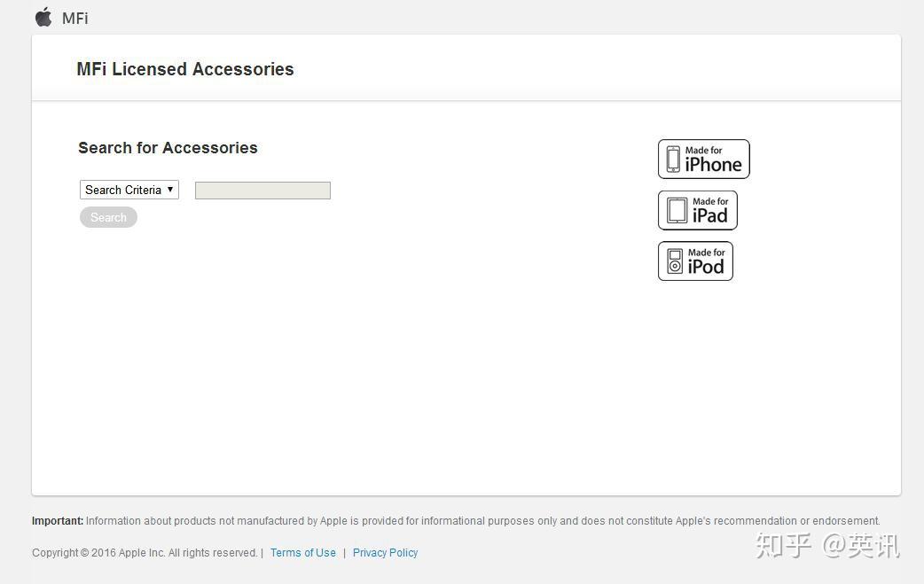The height and width of the screenshot is (584, 924).
Task: Click the MFi label beside Apple logo
Action: pyautogui.click(x=75, y=18)
